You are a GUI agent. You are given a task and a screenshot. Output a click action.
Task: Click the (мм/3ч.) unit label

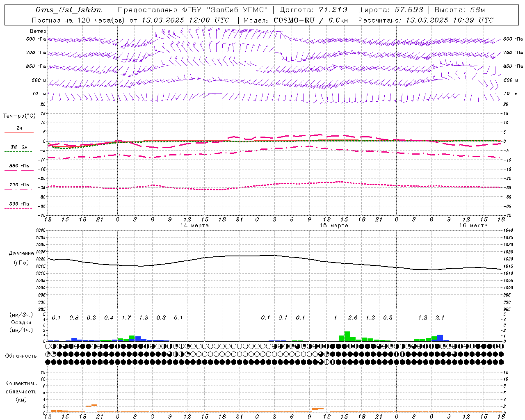coord(21,315)
